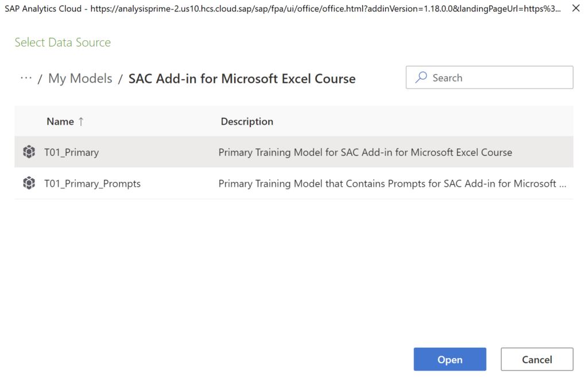Click description 'Primary Training Model that Contains Prompts'
The width and height of the screenshot is (588, 385).
392,183
